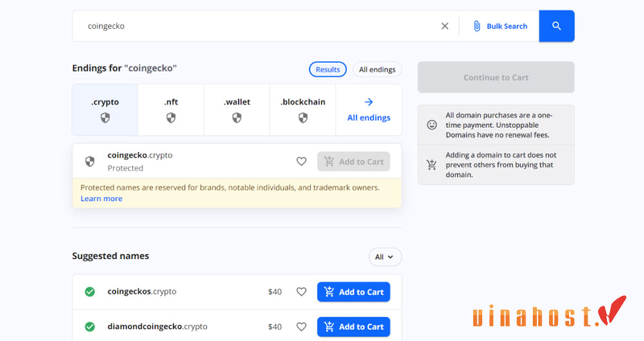Favorite coingeckos.crypto with the heart icon
644x341 pixels.
(301, 291)
